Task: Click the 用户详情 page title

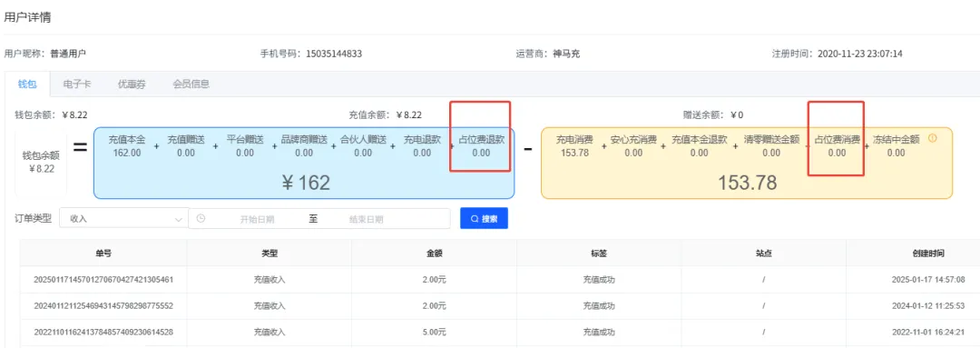Action: [27, 17]
